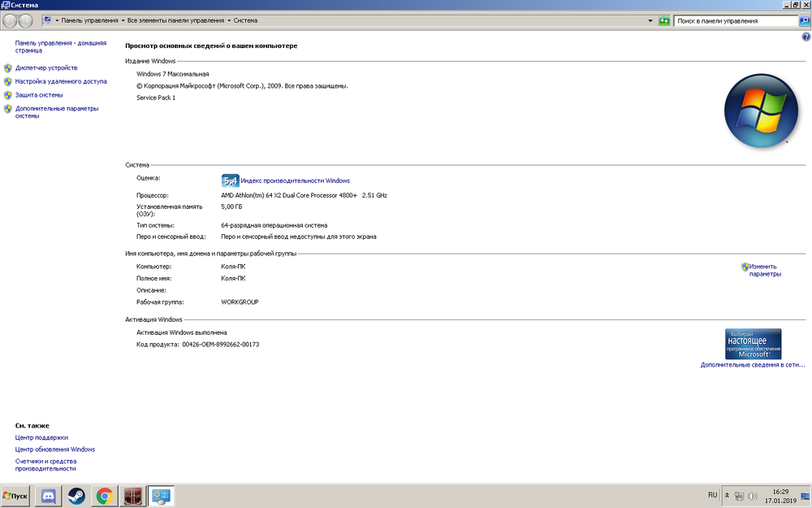Open 'Диспетчер устройств' in the left sidebar

(x=46, y=68)
